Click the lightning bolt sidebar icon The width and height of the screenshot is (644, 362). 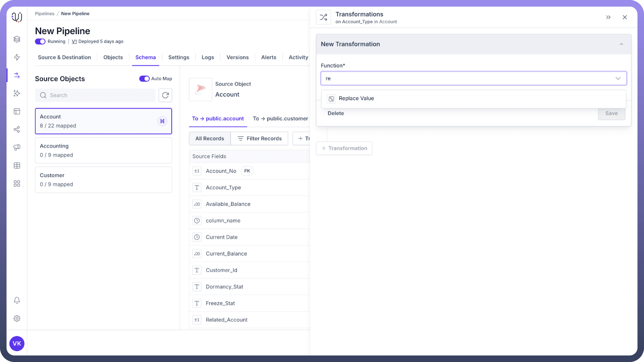[17, 57]
